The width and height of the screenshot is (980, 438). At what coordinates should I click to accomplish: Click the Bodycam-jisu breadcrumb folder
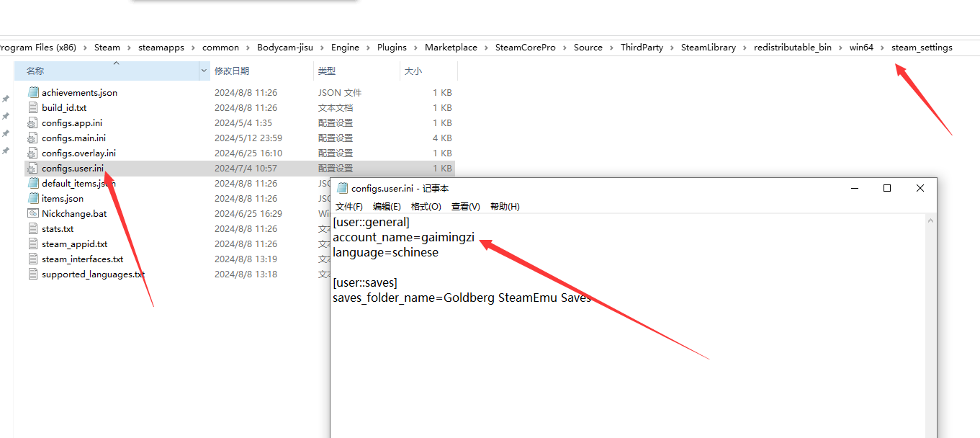(x=284, y=48)
